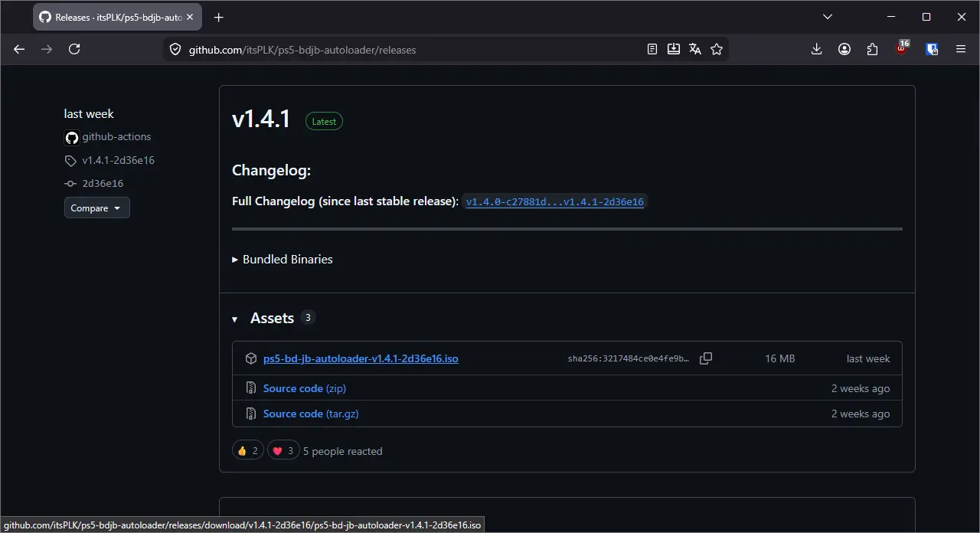
Task: Click the commit icon beside 2d36e16
Action: click(x=70, y=184)
